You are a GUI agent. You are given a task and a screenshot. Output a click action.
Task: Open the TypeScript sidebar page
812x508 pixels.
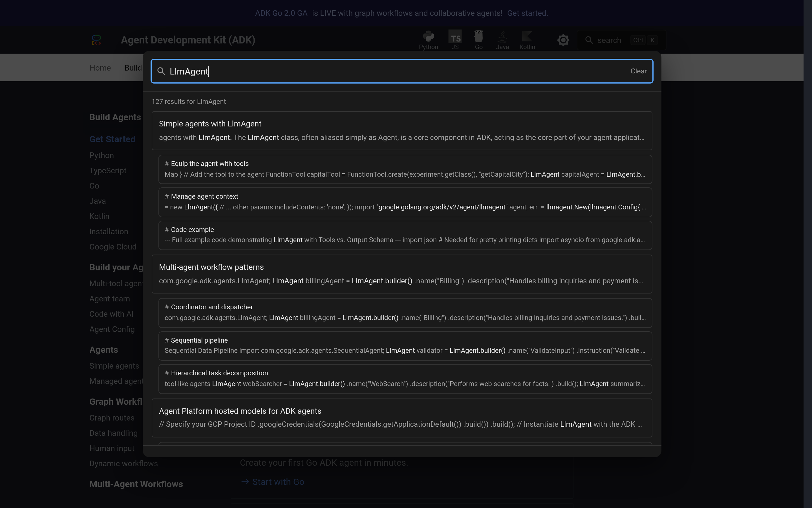click(x=108, y=171)
